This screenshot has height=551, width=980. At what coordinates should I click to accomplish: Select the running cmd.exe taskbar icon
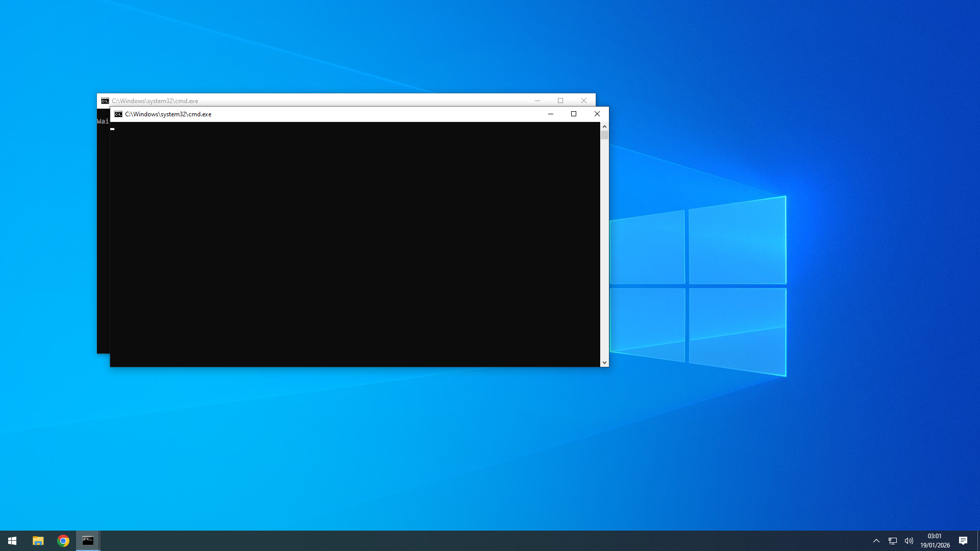(88, 540)
